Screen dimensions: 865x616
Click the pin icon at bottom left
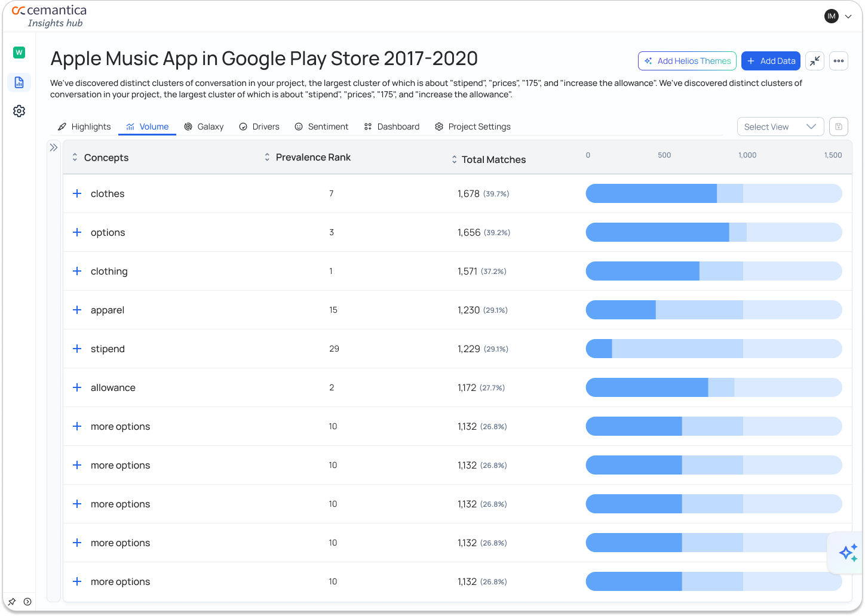tap(12, 602)
